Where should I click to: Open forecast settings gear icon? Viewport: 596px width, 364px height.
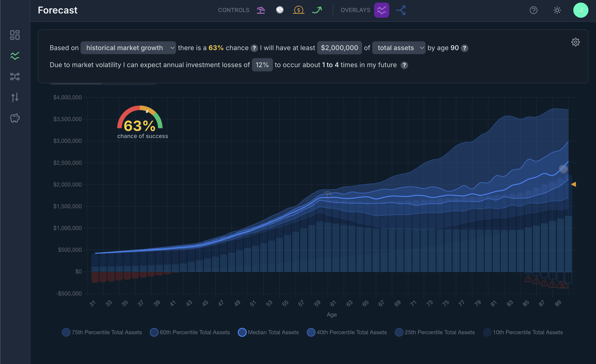coord(575,42)
